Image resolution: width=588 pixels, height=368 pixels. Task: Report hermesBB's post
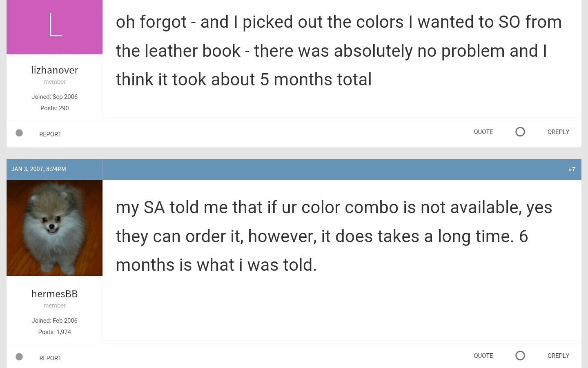tap(50, 358)
